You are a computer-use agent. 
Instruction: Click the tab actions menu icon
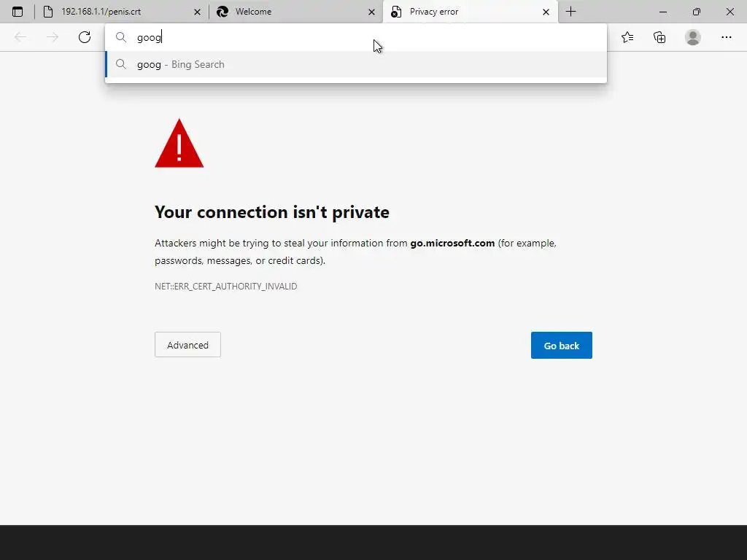click(18, 12)
